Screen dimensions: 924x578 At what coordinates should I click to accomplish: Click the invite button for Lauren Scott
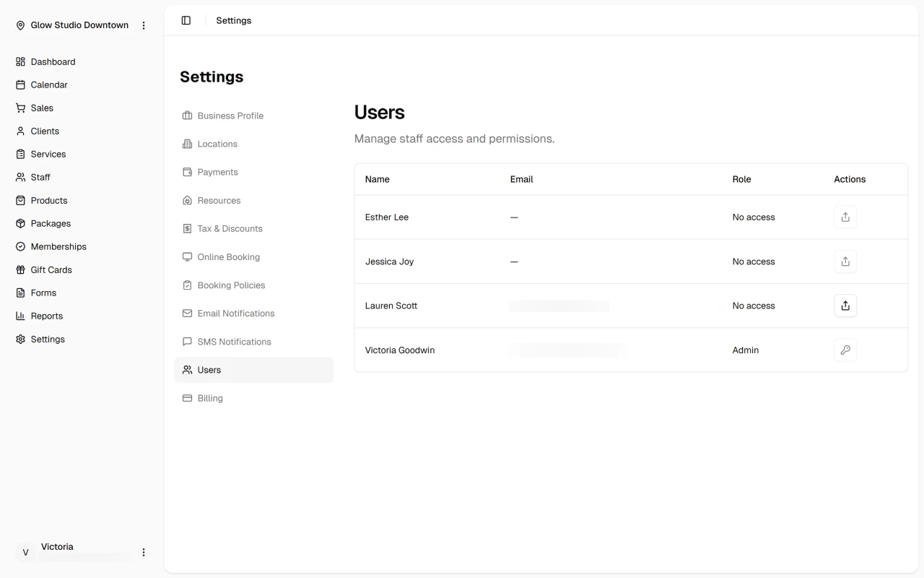(x=845, y=306)
